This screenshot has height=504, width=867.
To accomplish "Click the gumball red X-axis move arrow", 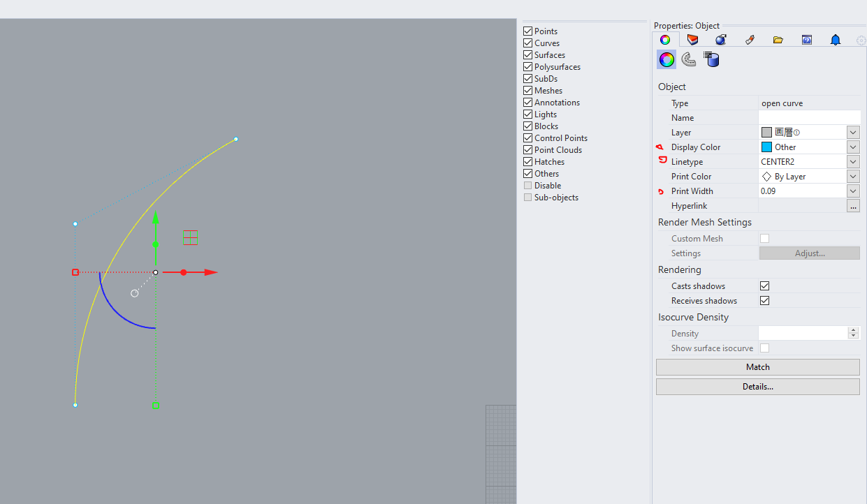I will 211,272.
